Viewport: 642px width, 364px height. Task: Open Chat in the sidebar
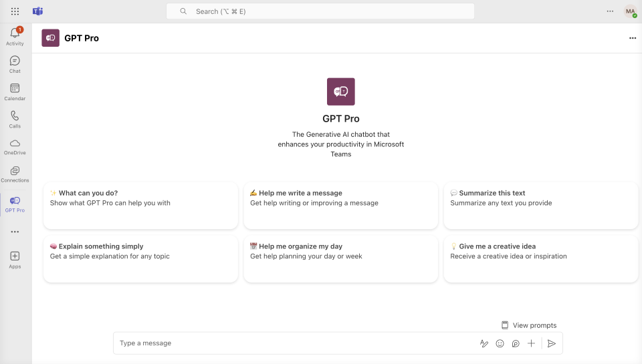15,63
